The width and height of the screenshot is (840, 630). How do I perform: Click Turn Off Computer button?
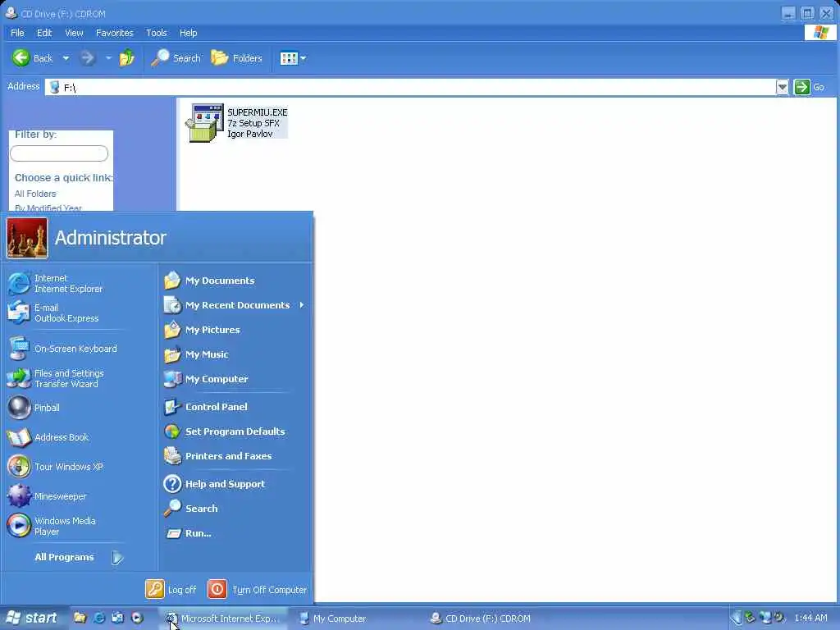(x=257, y=589)
